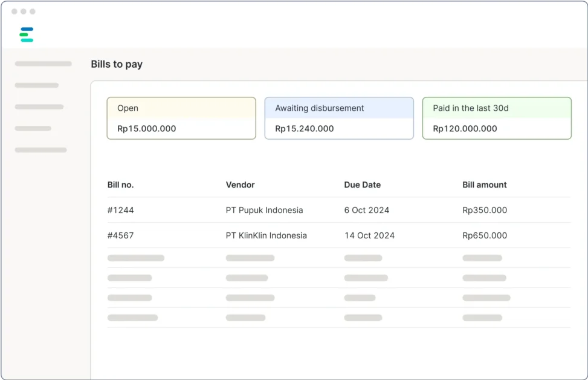Click vendor PT Pupuk Indonesia
The image size is (588, 380).
click(264, 210)
